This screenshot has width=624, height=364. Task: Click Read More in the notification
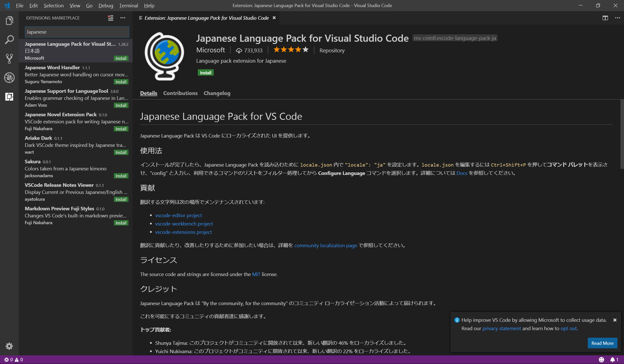(x=602, y=343)
